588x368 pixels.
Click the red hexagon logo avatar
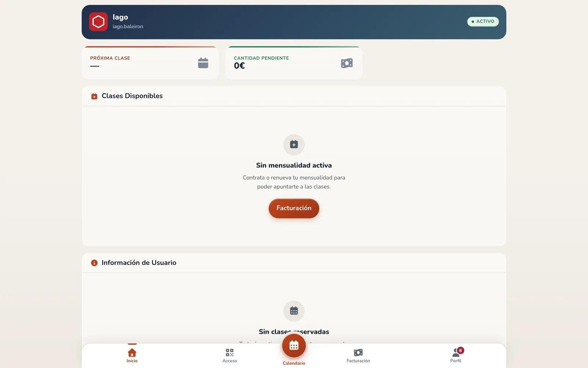[x=98, y=22]
